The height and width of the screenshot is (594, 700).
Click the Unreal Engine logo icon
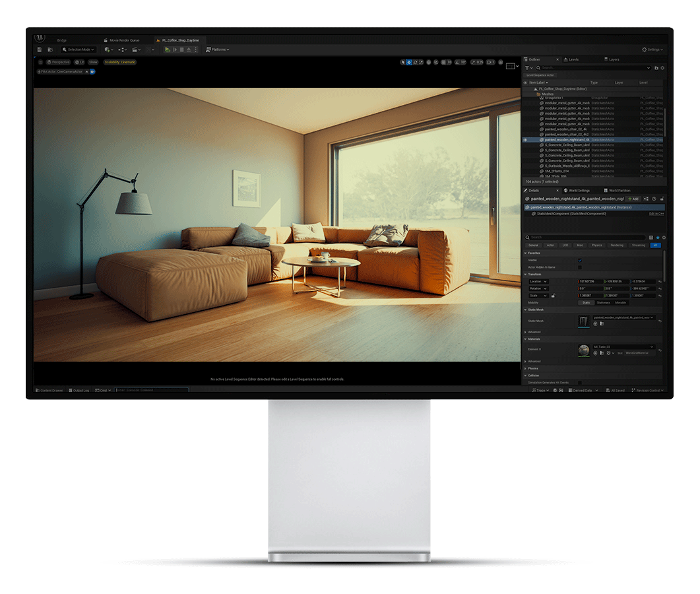[40, 38]
